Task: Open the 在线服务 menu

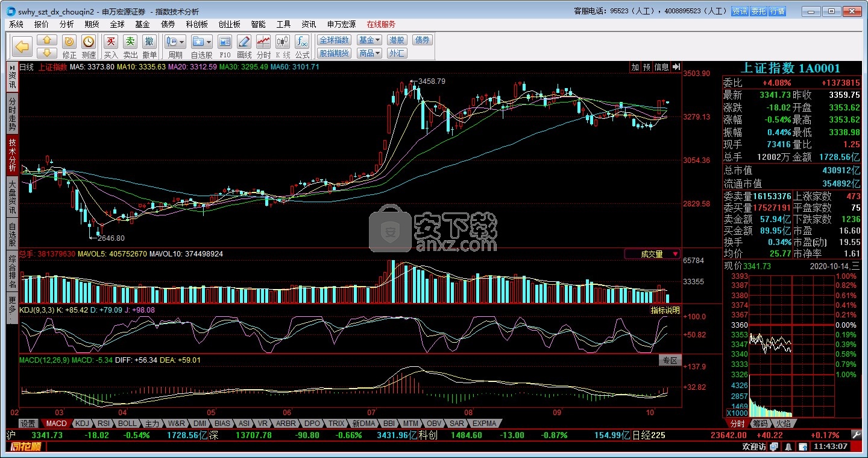Action: [x=381, y=24]
